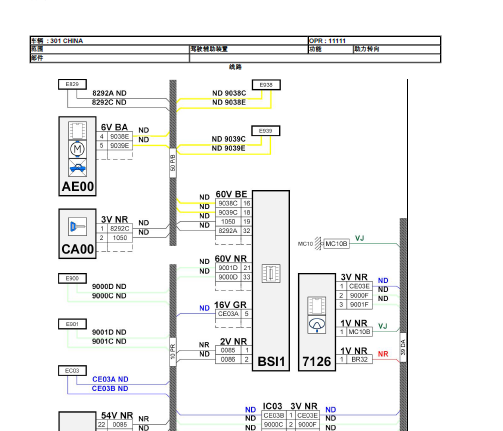Screen dimensions: 503x431
Task: Click the 6V BA connector heading on AE00
Action: tap(114, 127)
